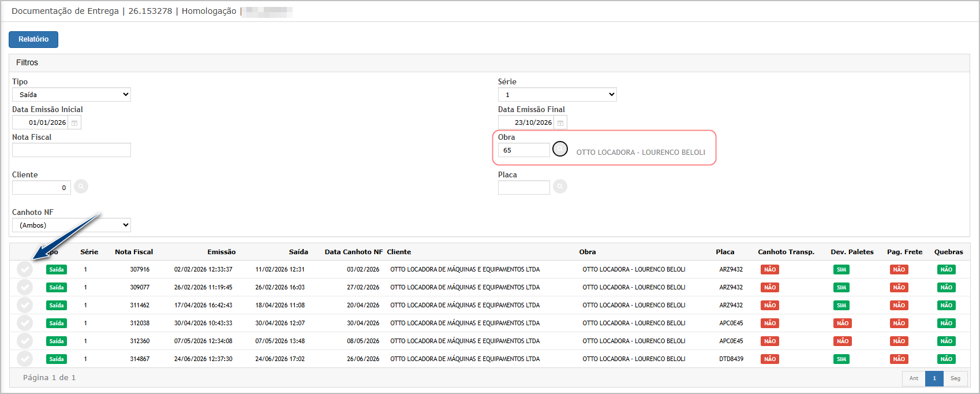
Task: Search Obra with the magnifier icon
Action: (560, 149)
